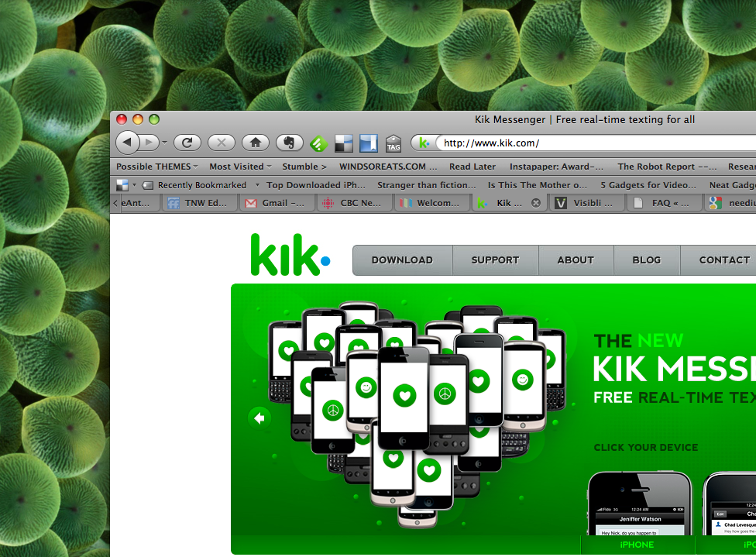Open the Evernote elephant toolbar button

click(289, 143)
